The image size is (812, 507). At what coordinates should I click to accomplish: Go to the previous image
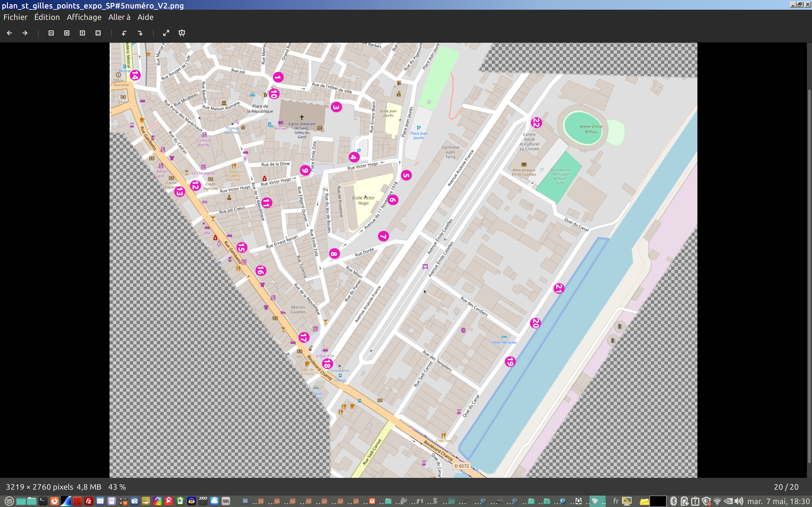9,33
